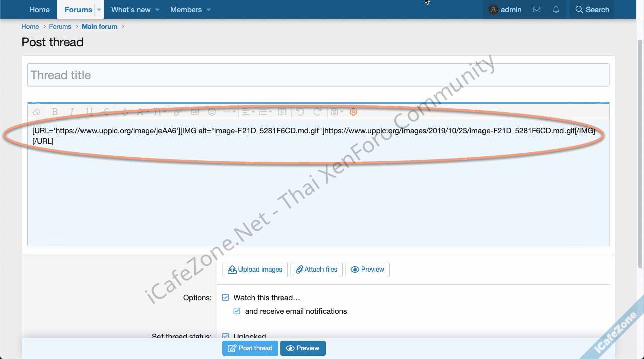Click the eraser remove formatting icon
The height and width of the screenshot is (359, 644).
[36, 112]
